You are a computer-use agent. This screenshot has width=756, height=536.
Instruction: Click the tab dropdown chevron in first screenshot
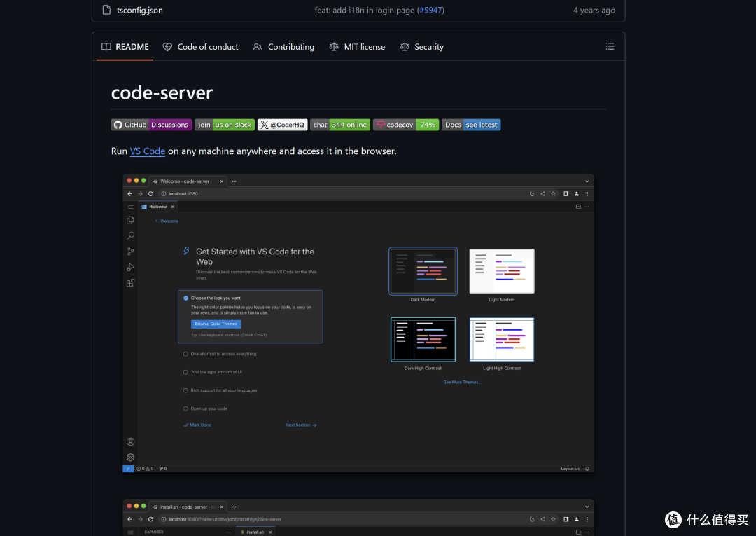click(587, 181)
